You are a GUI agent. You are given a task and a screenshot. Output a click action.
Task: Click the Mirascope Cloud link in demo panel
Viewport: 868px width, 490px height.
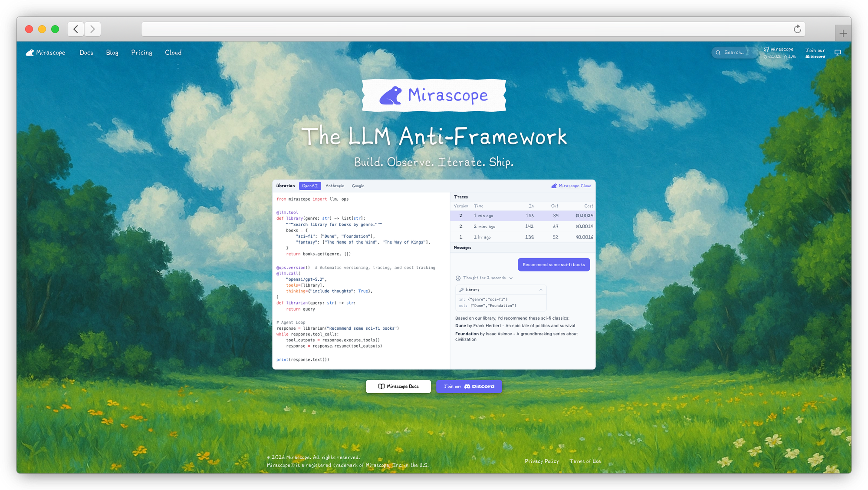(x=571, y=186)
